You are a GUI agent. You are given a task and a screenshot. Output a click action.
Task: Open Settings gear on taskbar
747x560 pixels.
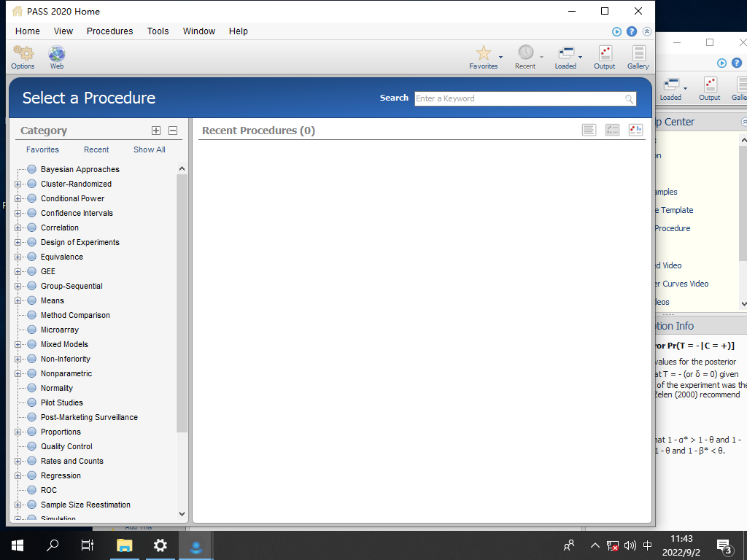point(160,545)
